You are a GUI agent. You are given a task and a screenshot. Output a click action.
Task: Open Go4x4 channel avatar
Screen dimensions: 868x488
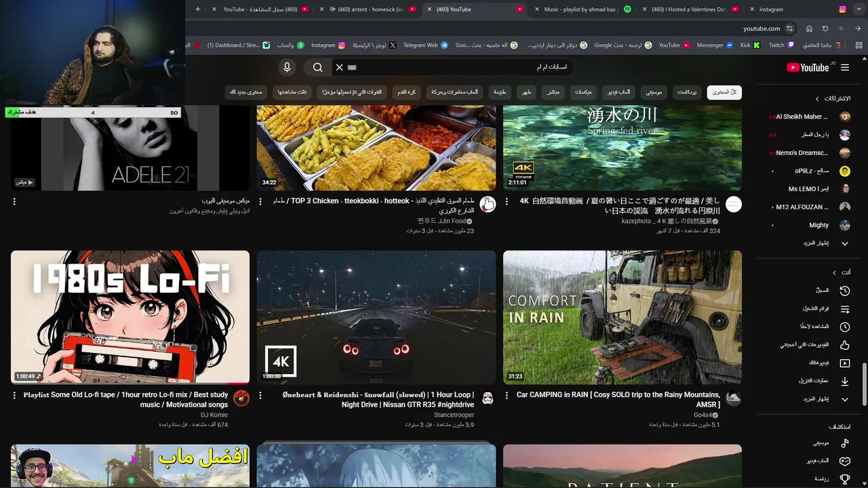pos(734,398)
